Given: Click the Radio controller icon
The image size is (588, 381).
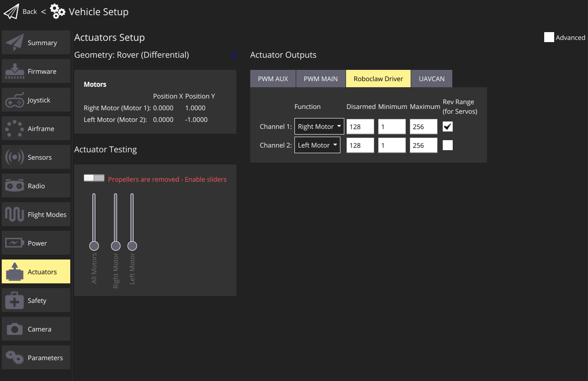Looking at the screenshot, I should tap(15, 186).
